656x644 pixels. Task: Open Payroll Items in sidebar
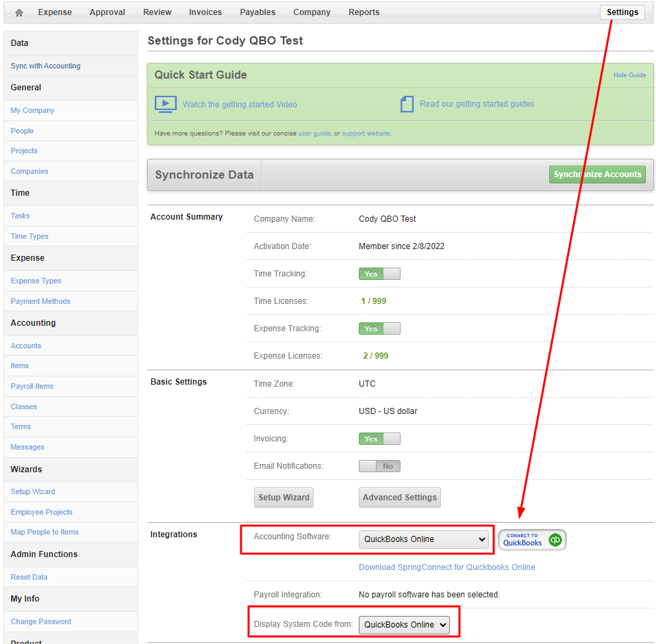click(32, 386)
